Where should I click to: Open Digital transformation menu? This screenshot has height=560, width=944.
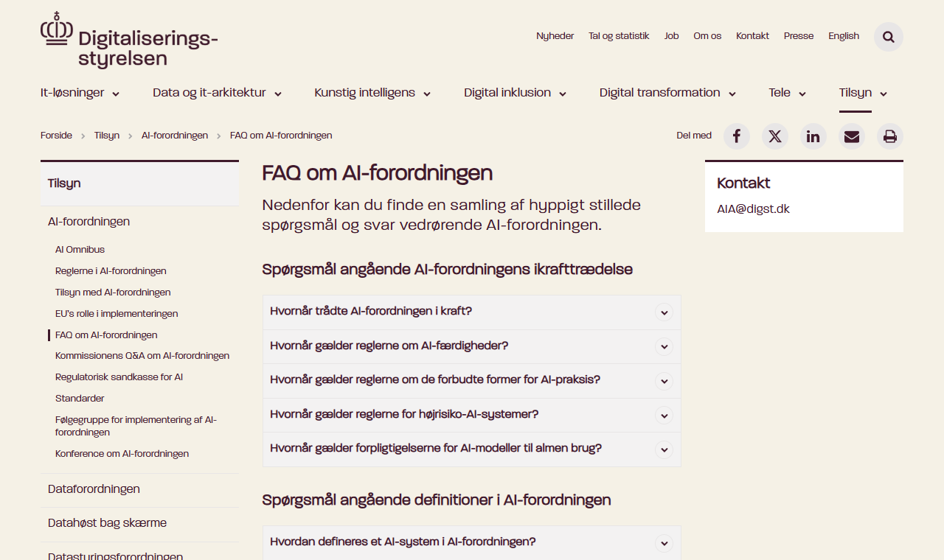click(668, 93)
